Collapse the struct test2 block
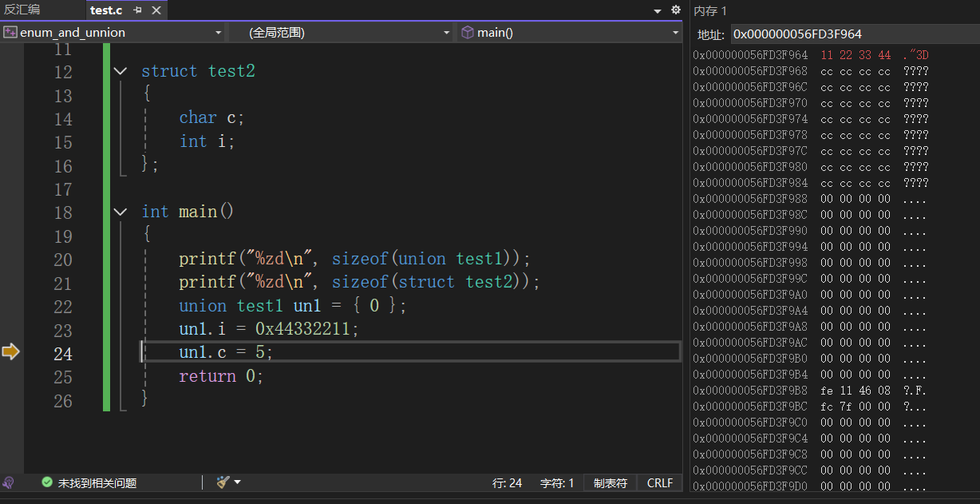 tap(120, 71)
